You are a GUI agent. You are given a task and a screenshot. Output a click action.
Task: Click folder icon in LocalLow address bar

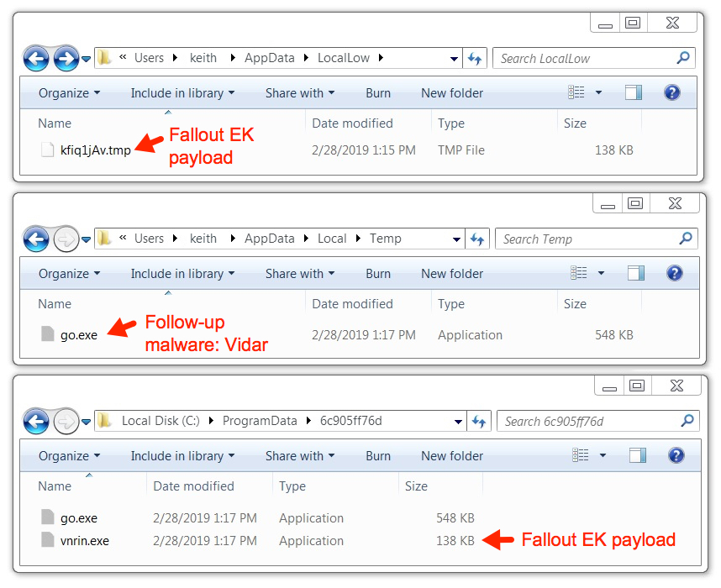click(104, 58)
